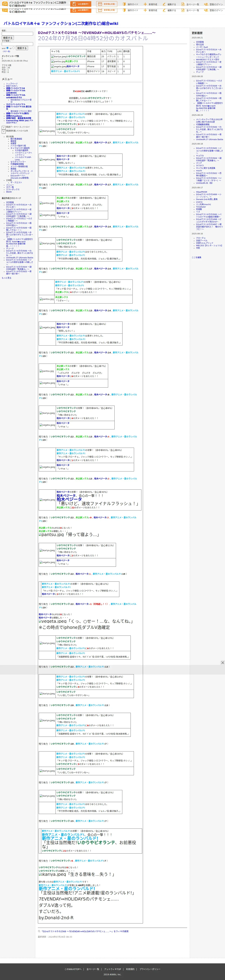
Task: Open 月影 in update history
Action: click(198, 248)
